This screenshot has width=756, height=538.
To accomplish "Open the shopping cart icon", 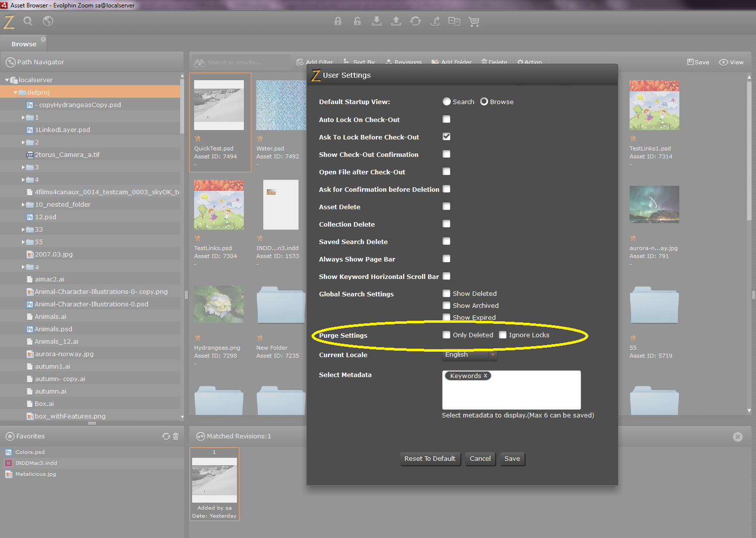I will pos(474,21).
